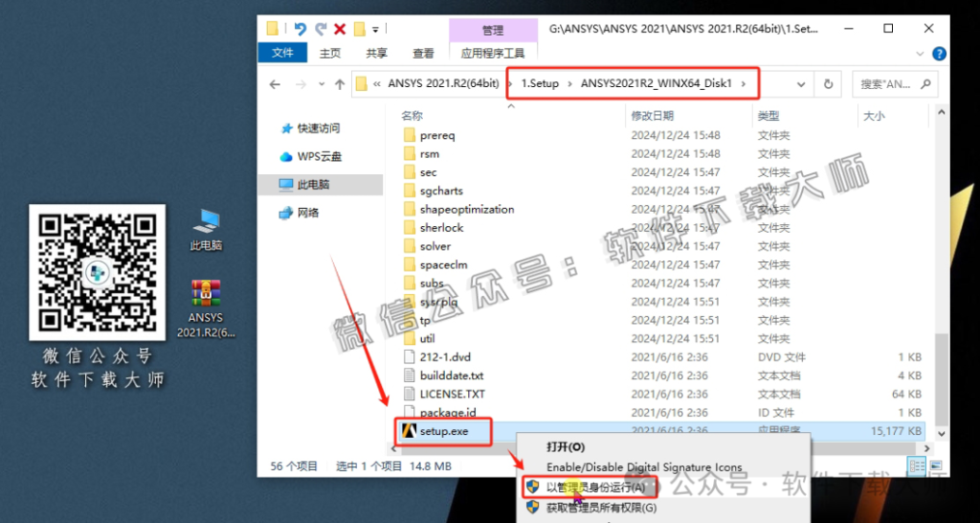
Task: Expand hidden breadcrumb folders with double chevron
Action: 377,84
